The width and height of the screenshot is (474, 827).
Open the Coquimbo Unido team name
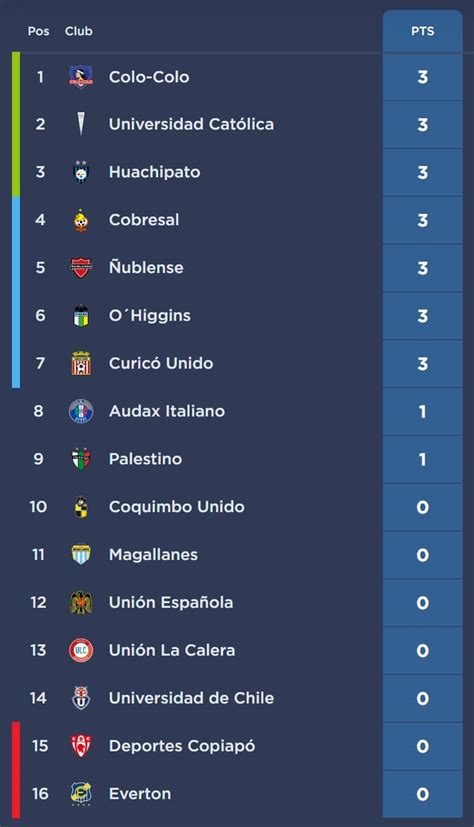point(177,507)
